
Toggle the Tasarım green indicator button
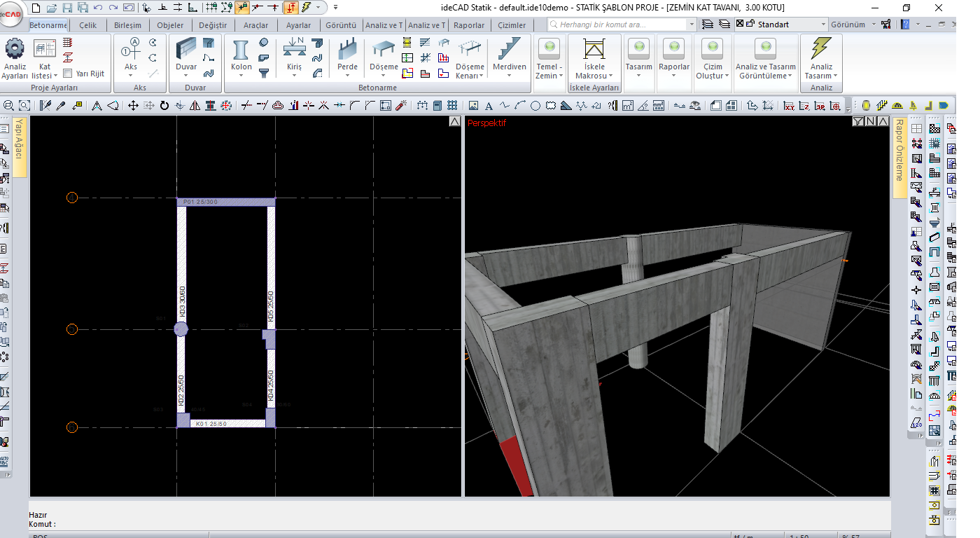pos(638,48)
